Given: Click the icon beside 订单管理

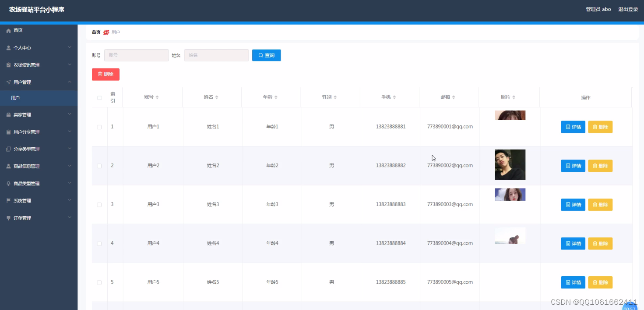Looking at the screenshot, I should (8, 218).
